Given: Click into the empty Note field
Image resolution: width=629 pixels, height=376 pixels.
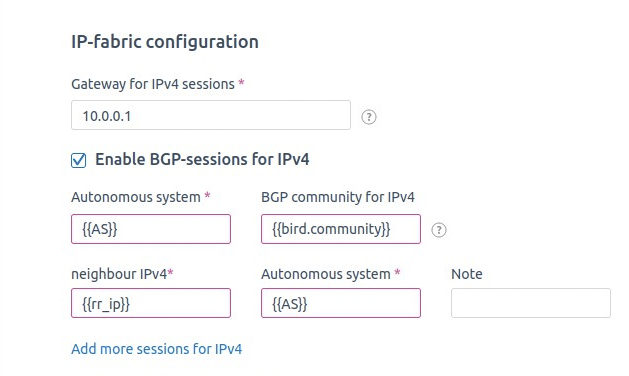Looking at the screenshot, I should click(531, 303).
